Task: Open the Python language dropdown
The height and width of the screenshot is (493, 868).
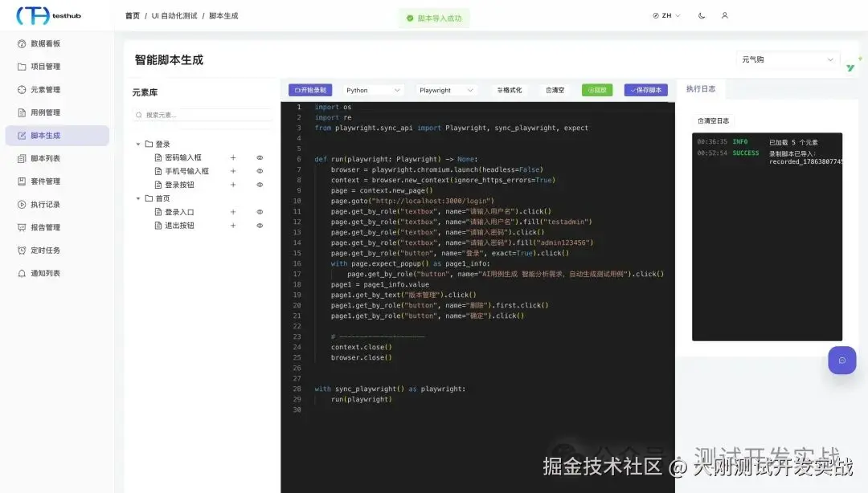Action: tap(373, 90)
